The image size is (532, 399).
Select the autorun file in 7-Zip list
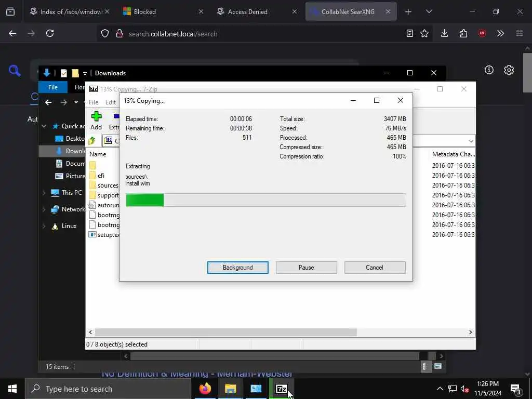pyautogui.click(x=104, y=205)
